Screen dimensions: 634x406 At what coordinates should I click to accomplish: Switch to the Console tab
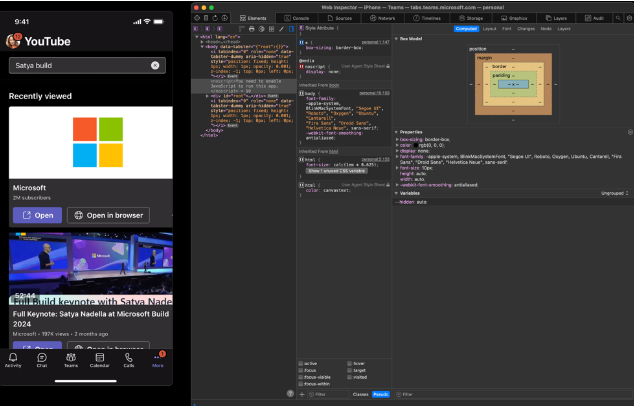[297, 18]
